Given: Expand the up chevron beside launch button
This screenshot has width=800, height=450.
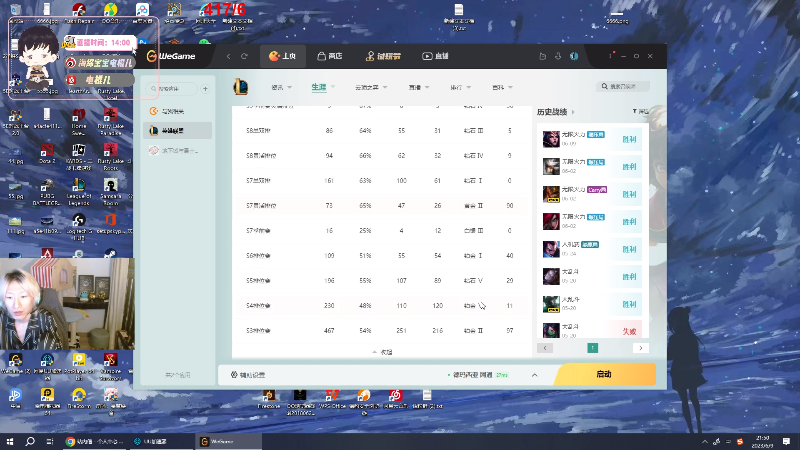Looking at the screenshot, I should (x=535, y=375).
